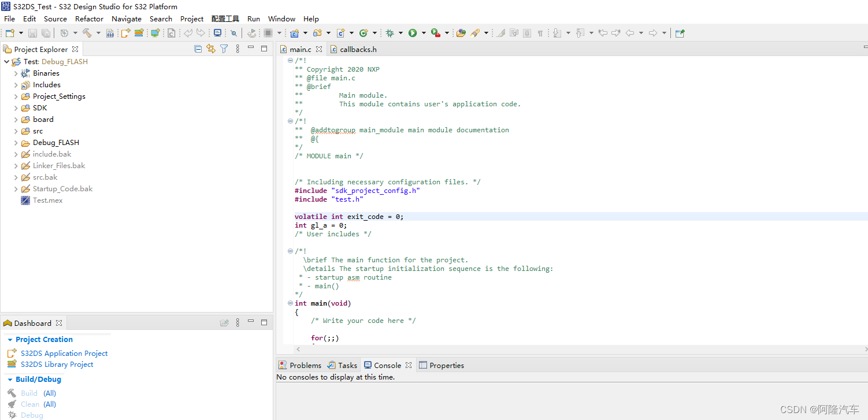Click the (All) link next to Build
This screenshot has height=420, width=868.
coord(50,393)
